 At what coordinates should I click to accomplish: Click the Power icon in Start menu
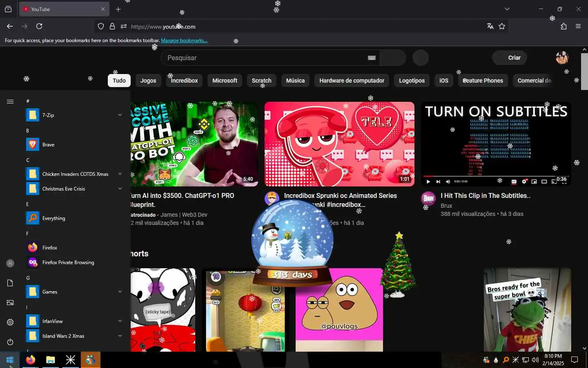coord(10,342)
